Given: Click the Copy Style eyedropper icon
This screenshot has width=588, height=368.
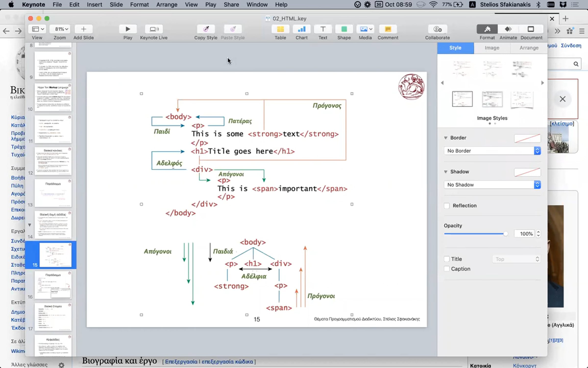Looking at the screenshot, I should [206, 29].
